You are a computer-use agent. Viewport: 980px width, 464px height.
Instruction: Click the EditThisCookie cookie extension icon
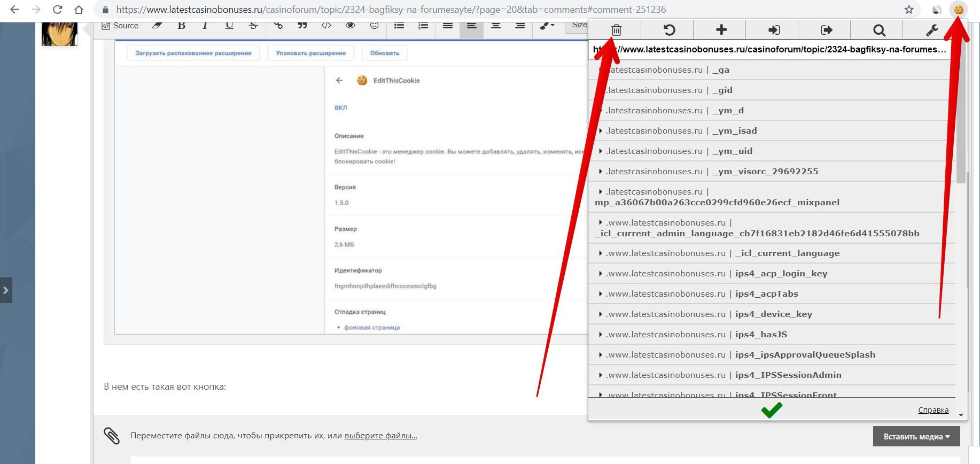pyautogui.click(x=958, y=10)
